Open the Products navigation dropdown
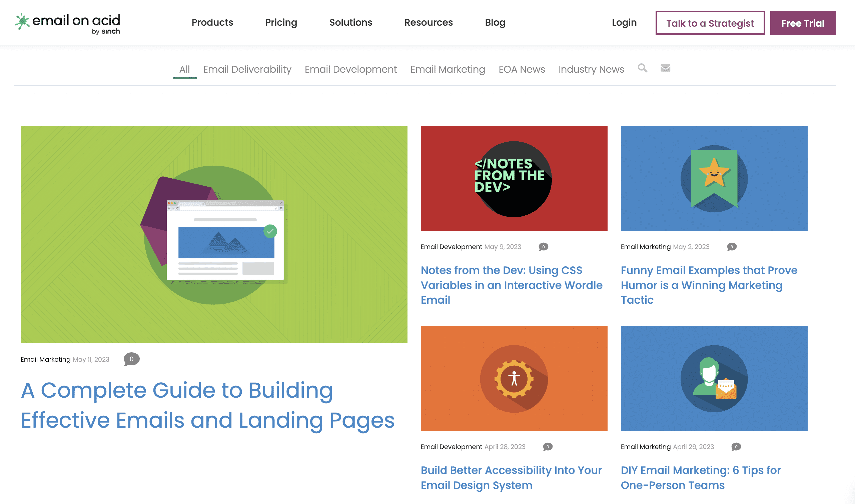855x504 pixels. click(x=212, y=23)
